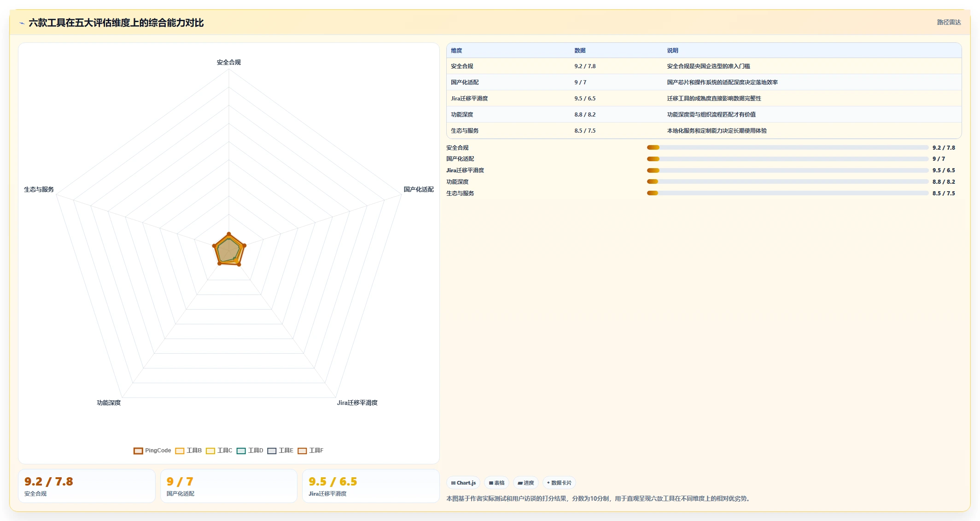Click the 路径雷达 label in header
The height and width of the screenshot is (521, 980).
(949, 22)
